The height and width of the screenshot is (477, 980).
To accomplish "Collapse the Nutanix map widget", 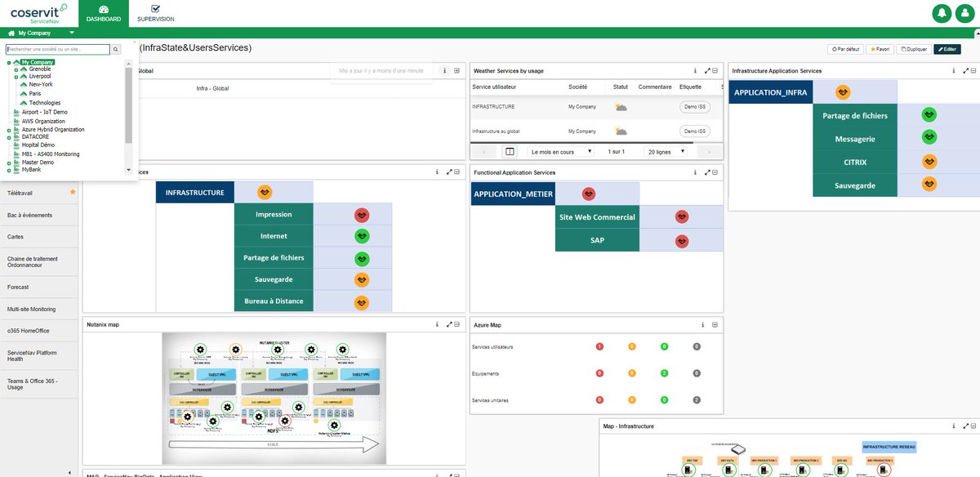I will pos(457,323).
